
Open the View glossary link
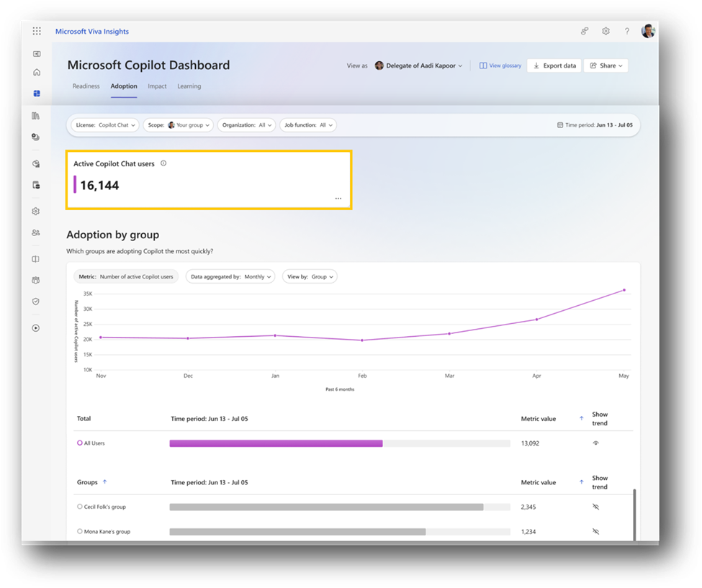[x=500, y=65]
